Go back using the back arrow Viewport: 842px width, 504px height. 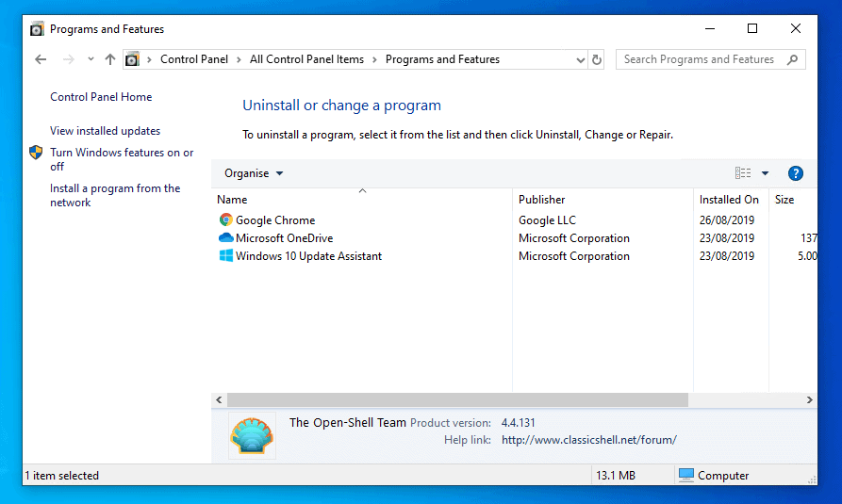point(41,59)
